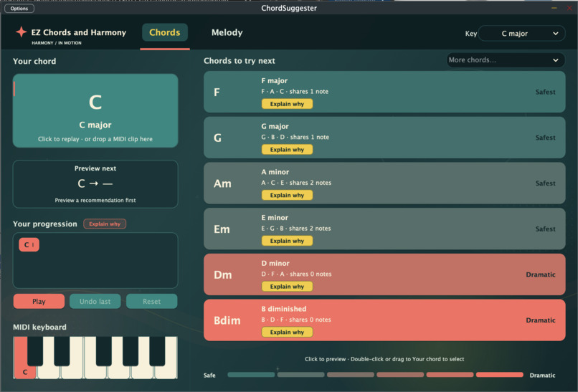Open the Key C major dropdown
578x392 pixels.
pos(521,34)
